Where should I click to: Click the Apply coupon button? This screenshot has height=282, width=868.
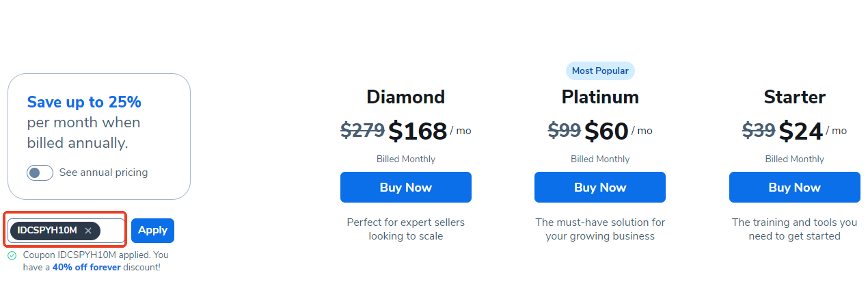click(x=152, y=231)
